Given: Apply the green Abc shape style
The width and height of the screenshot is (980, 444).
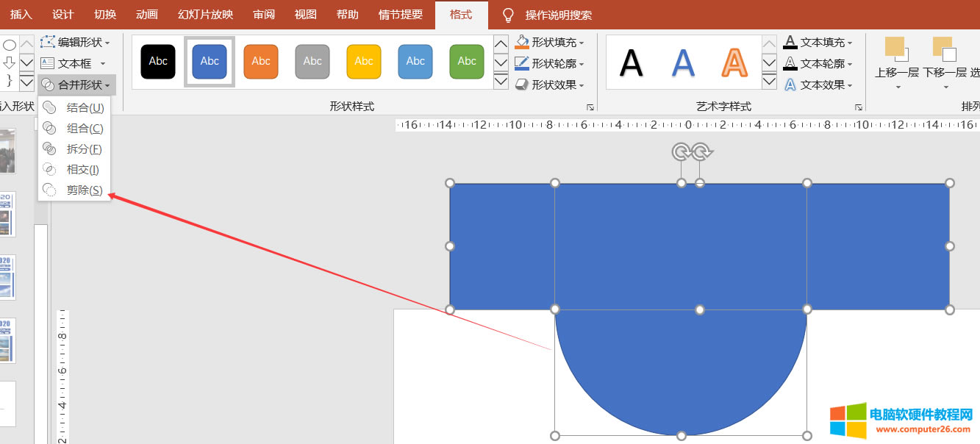Looking at the screenshot, I should pyautogui.click(x=467, y=62).
